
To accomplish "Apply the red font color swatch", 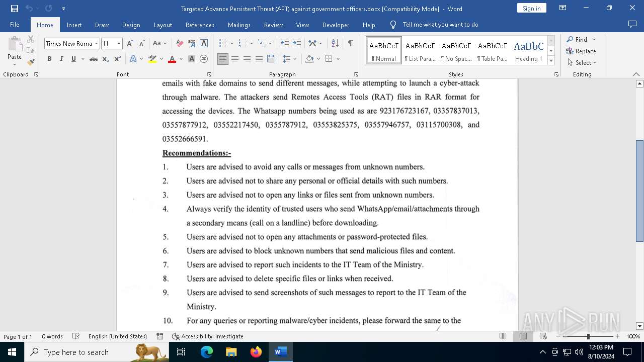I will coord(172,59).
